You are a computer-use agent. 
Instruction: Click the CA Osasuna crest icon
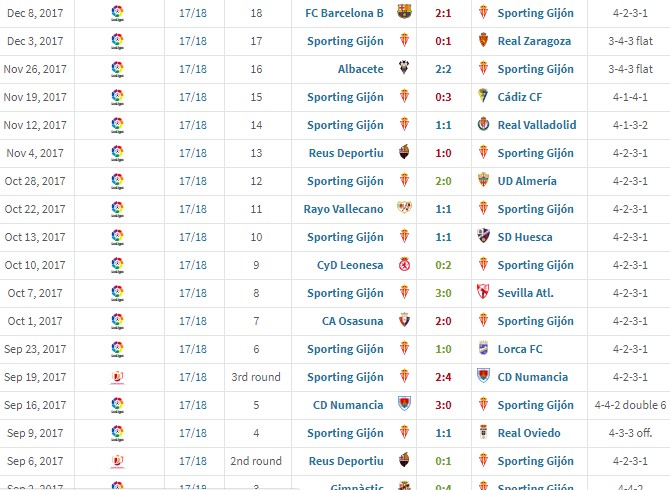[404, 320]
